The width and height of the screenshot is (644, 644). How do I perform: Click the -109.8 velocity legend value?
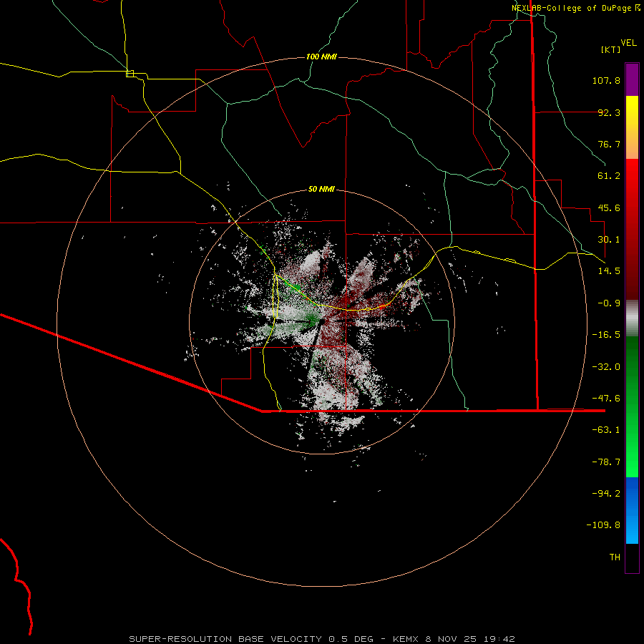tap(604, 525)
